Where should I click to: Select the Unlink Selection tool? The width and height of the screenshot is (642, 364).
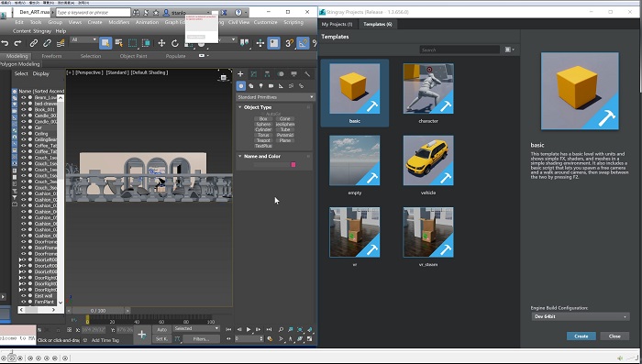[47, 43]
